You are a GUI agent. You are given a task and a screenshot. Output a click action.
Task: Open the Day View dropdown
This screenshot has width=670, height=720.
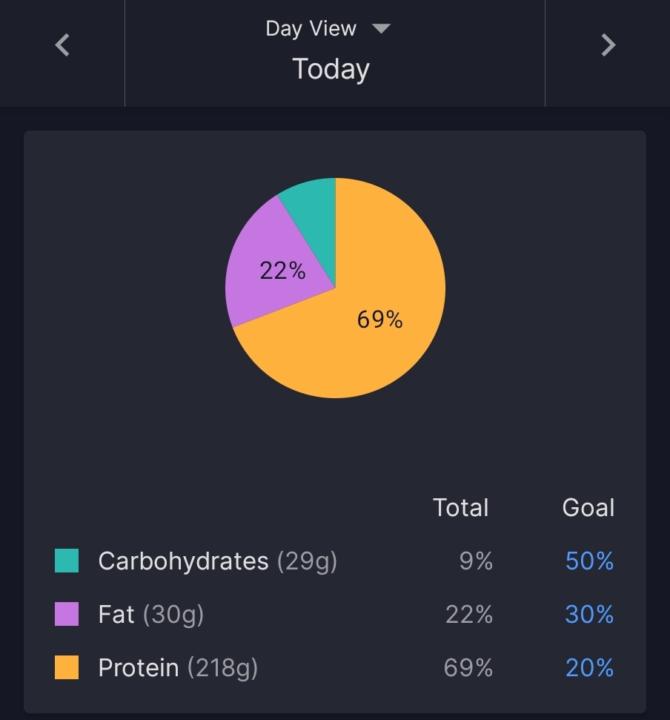pos(326,29)
